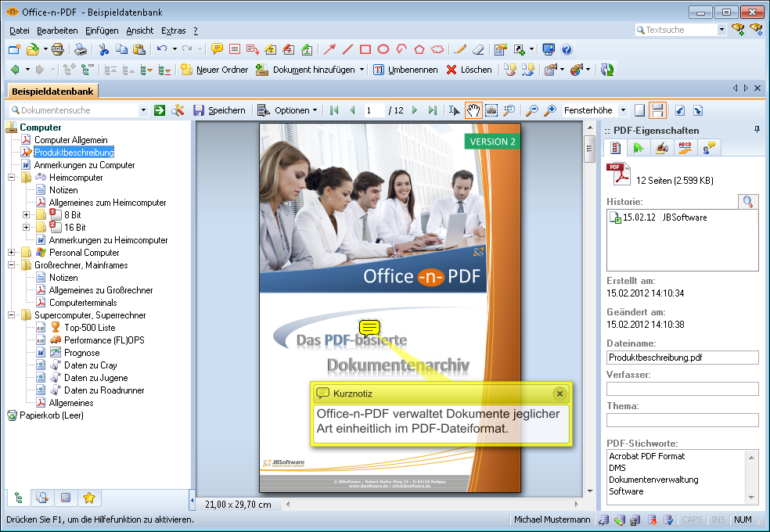Toggle the single page layout view
The height and width of the screenshot is (532, 770).
pyautogui.click(x=639, y=110)
